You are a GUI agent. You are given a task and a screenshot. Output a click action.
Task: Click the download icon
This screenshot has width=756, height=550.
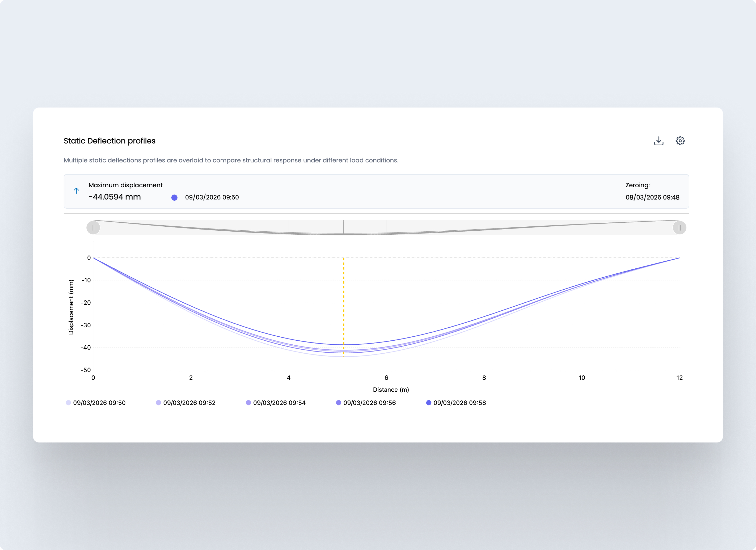tap(659, 141)
